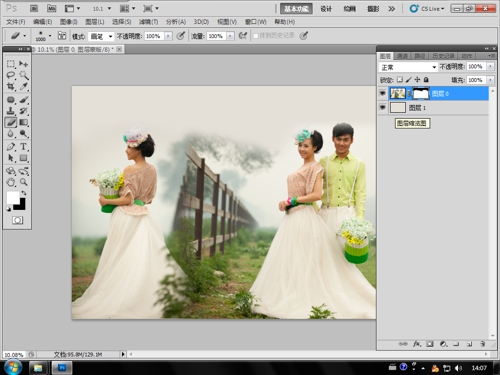Select the Eraser tool in toolbox
Image resolution: width=500 pixels, height=375 pixels.
click(11, 122)
